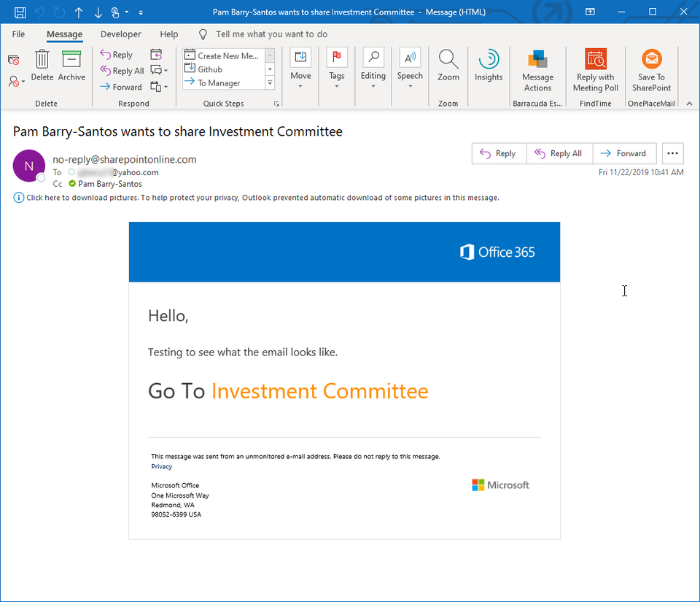Screen dimensions: 700x602
Task: Archive this message
Action: (71, 65)
